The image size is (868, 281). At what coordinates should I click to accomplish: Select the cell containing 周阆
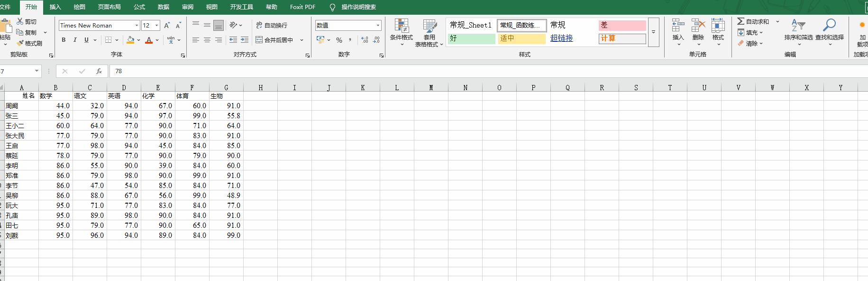[x=21, y=106]
